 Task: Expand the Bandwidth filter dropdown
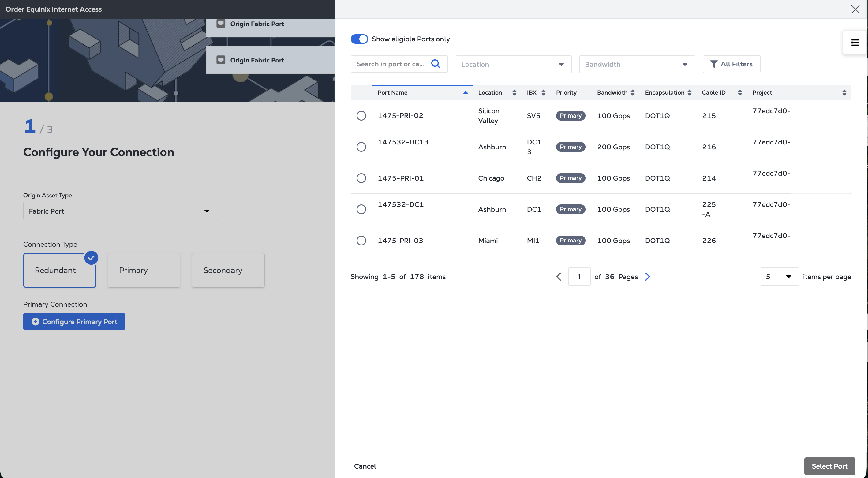coord(637,64)
